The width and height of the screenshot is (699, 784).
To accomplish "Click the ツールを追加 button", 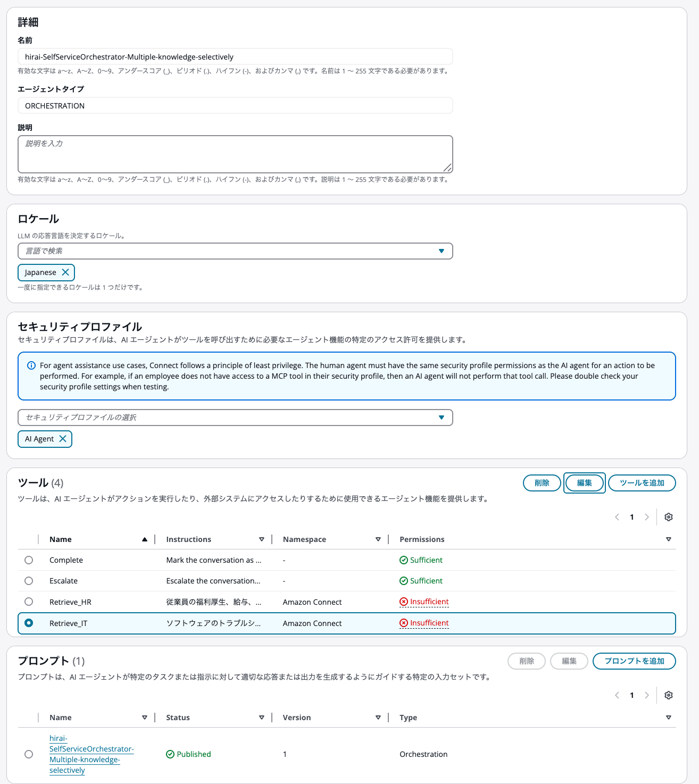I will (x=642, y=483).
